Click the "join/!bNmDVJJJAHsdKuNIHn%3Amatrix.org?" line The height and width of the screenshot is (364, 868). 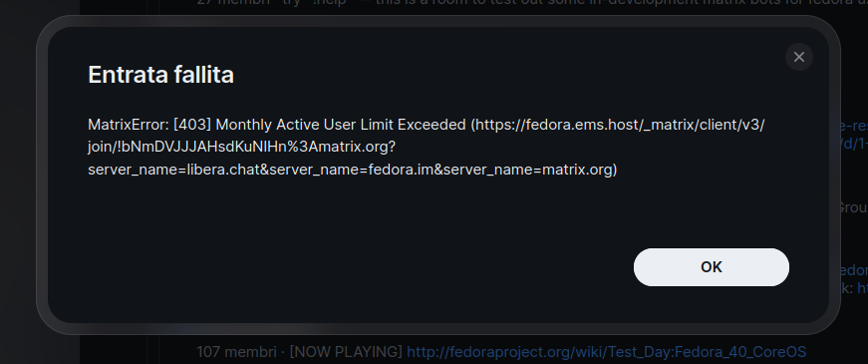(x=242, y=147)
